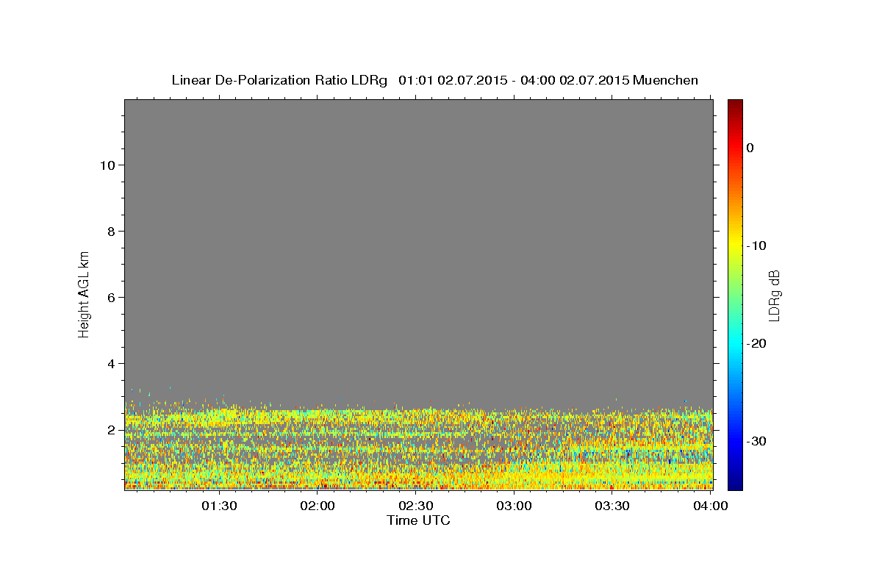The width and height of the screenshot is (882, 588).
Task: Click the 03:30 time tick label
Action: pyautogui.click(x=612, y=506)
